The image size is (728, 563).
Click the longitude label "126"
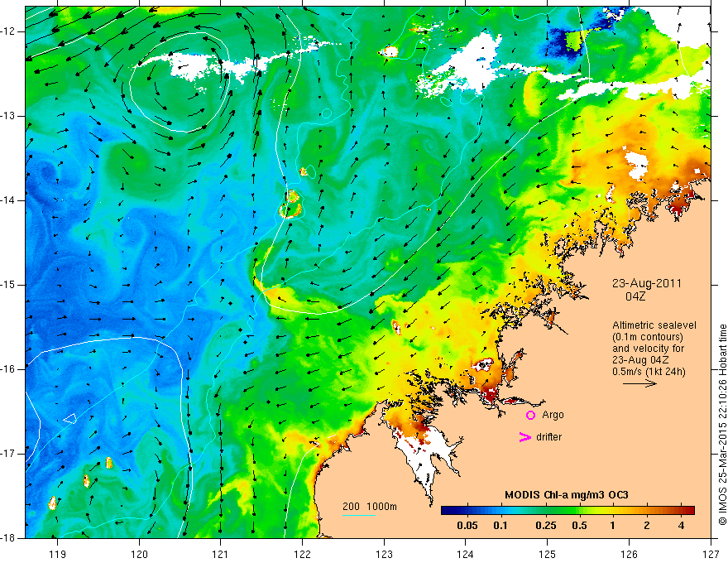tap(629, 554)
